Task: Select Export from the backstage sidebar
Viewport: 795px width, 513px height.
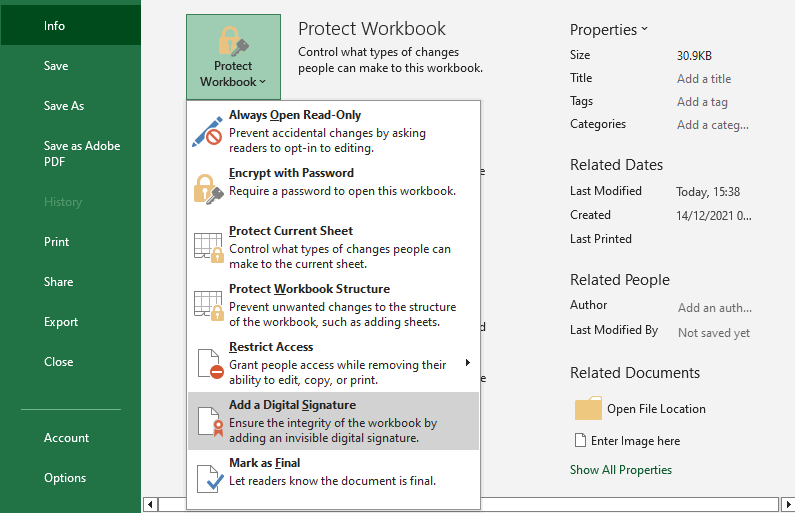Action: point(61,322)
